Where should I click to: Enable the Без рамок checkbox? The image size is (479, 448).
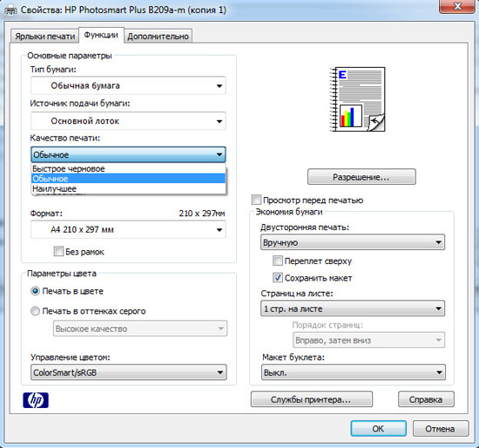coord(58,251)
